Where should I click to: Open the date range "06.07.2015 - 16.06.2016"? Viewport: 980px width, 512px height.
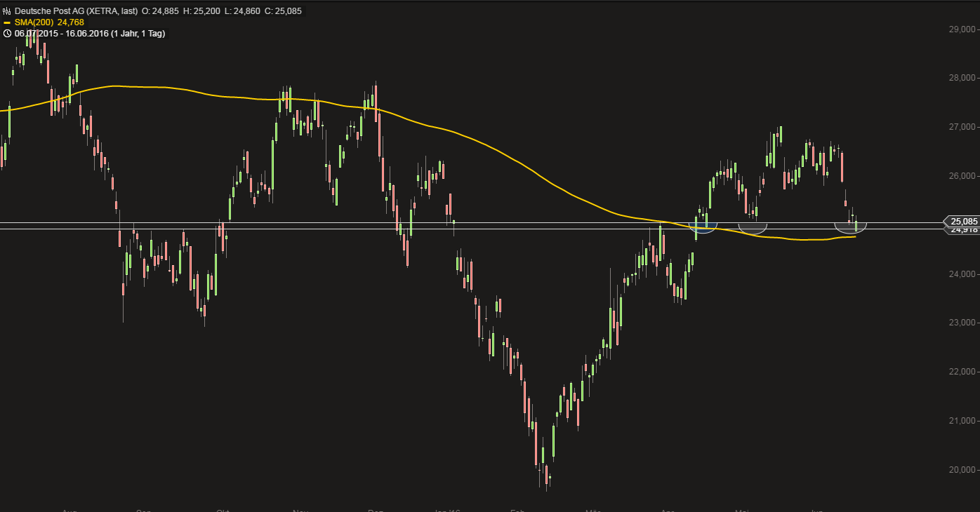[x=61, y=33]
